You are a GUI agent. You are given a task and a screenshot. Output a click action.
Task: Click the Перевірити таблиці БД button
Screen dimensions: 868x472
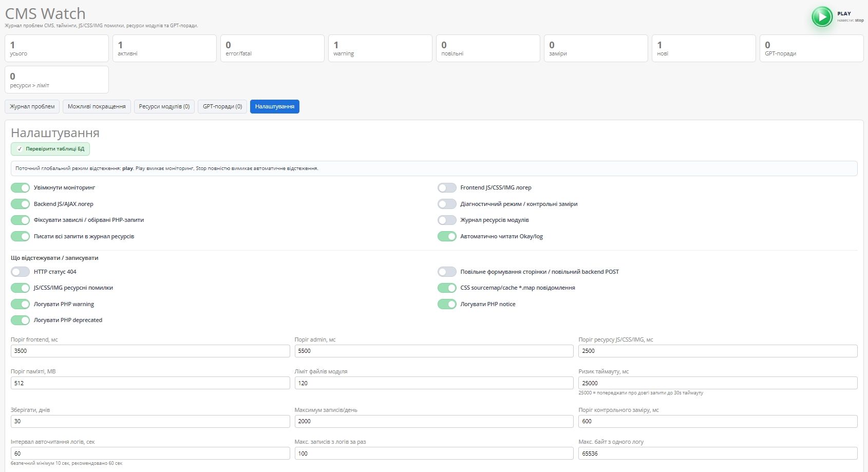click(x=50, y=149)
